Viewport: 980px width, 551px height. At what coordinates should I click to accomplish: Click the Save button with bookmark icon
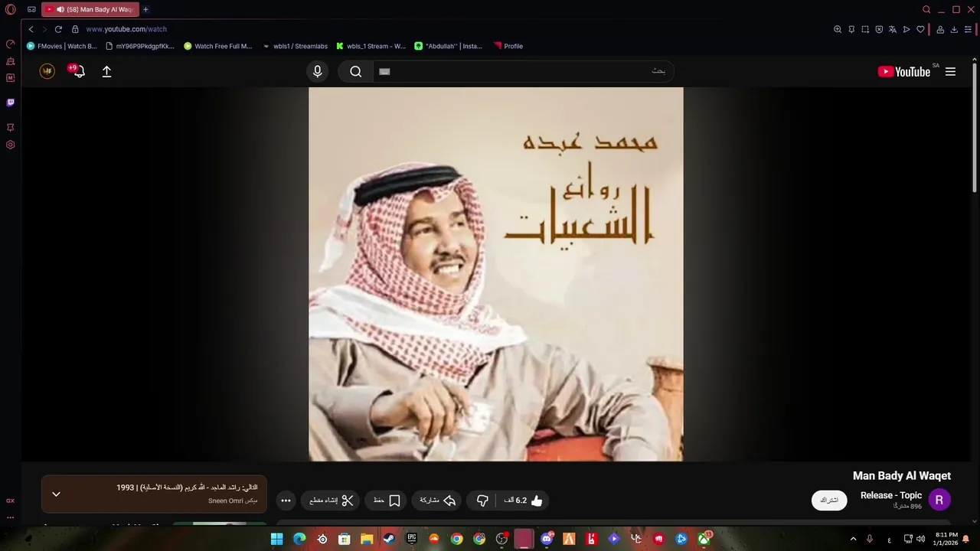pos(386,500)
